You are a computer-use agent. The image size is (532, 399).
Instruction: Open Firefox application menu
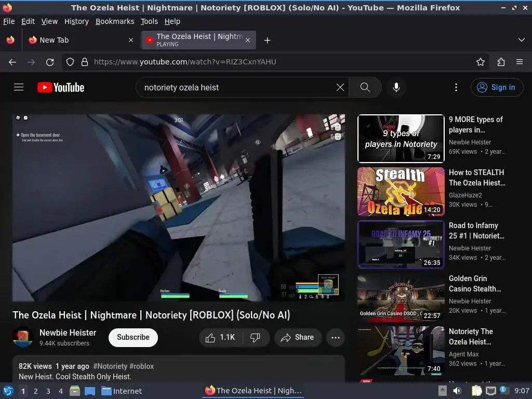[519, 62]
